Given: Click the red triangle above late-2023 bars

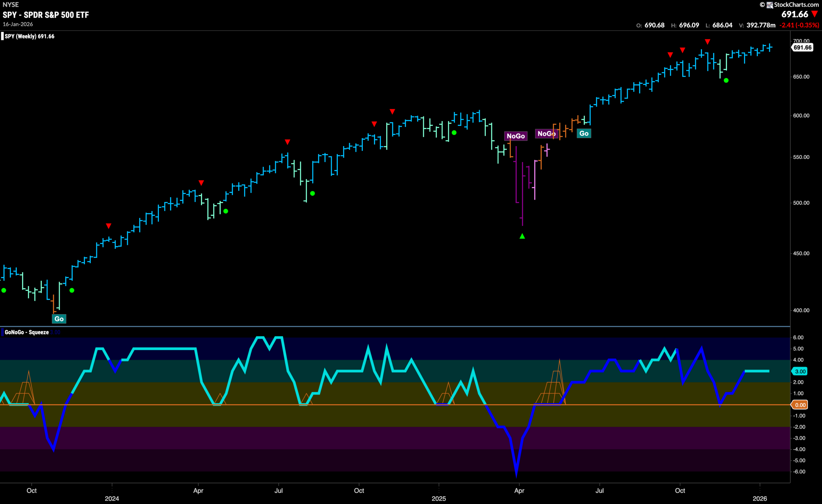Looking at the screenshot, I should (x=109, y=226).
